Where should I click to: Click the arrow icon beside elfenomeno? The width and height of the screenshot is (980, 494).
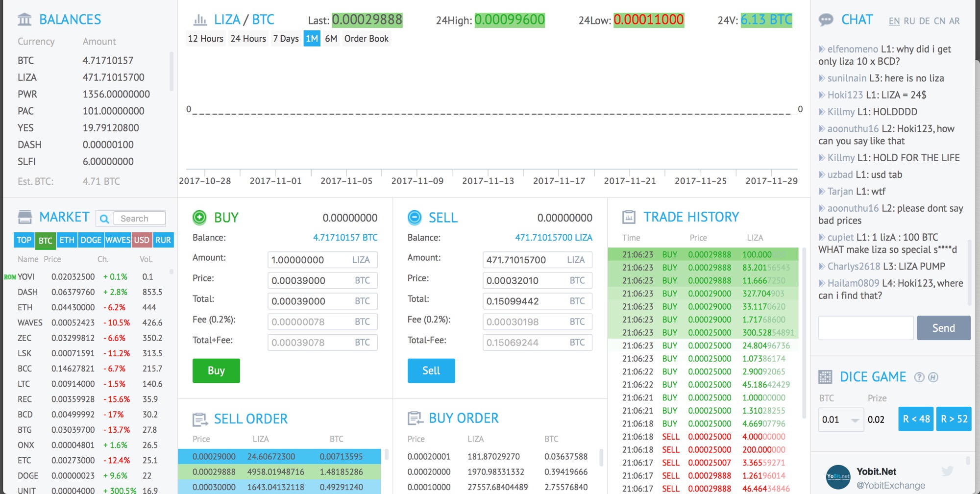(822, 49)
